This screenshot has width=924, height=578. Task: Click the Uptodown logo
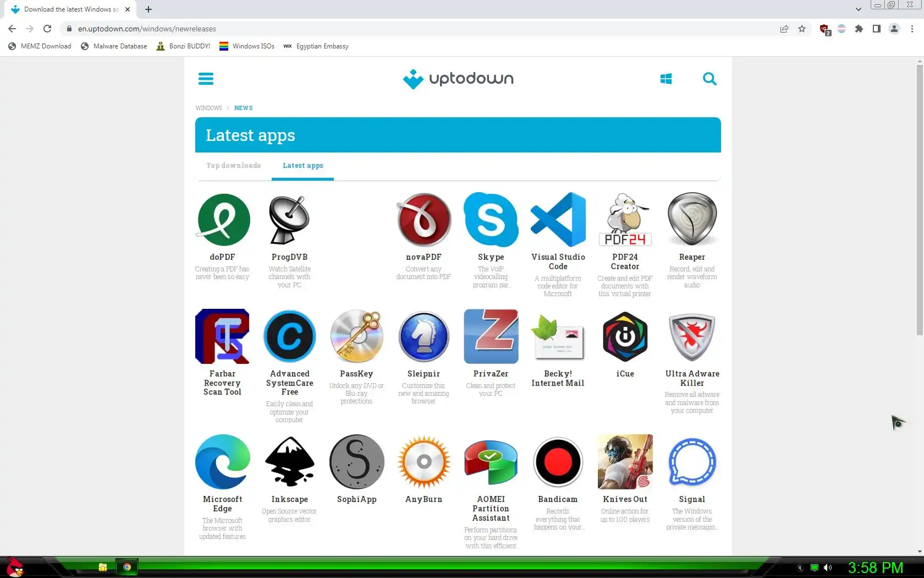pos(458,79)
